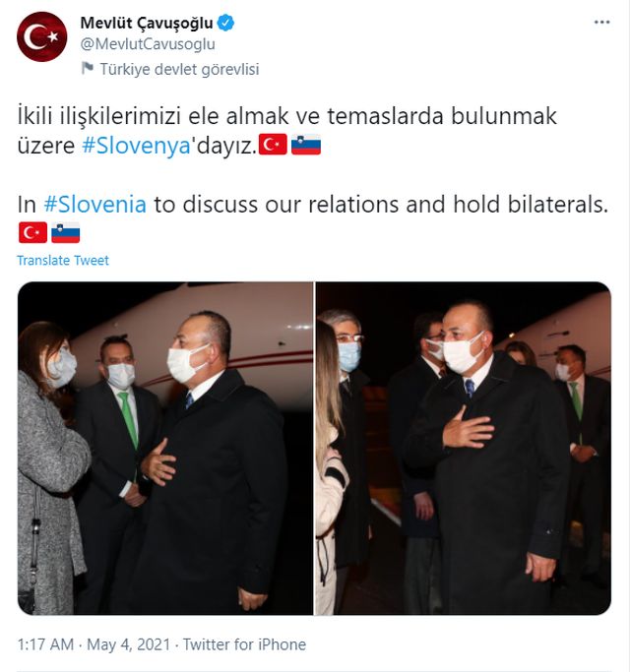Click Slovenian flag emoji below English text
The image size is (630, 672).
click(66, 233)
